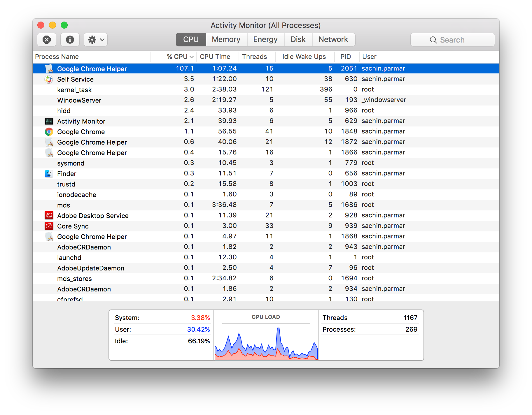This screenshot has height=415, width=532.
Task: Click the System percentage value 3.38%
Action: point(200,318)
